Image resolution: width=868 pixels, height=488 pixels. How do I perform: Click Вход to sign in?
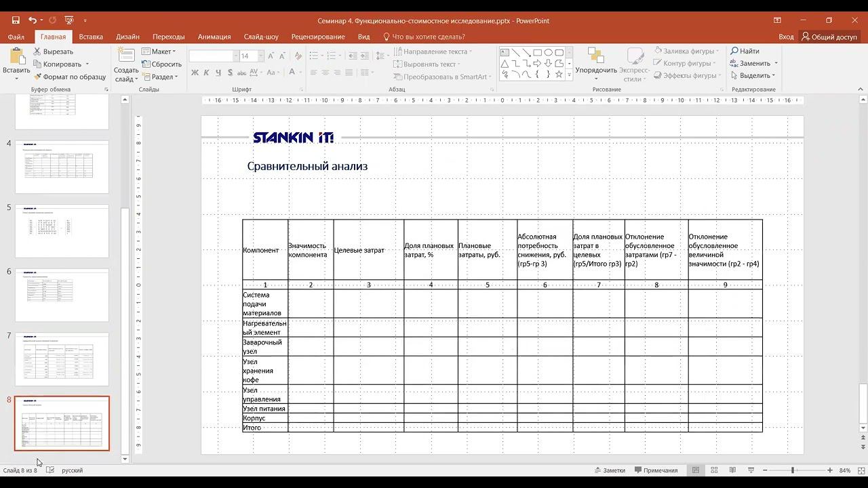786,37
